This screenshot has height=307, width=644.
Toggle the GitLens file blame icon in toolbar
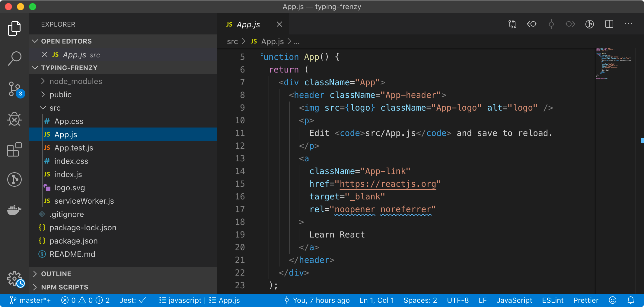pyautogui.click(x=590, y=24)
